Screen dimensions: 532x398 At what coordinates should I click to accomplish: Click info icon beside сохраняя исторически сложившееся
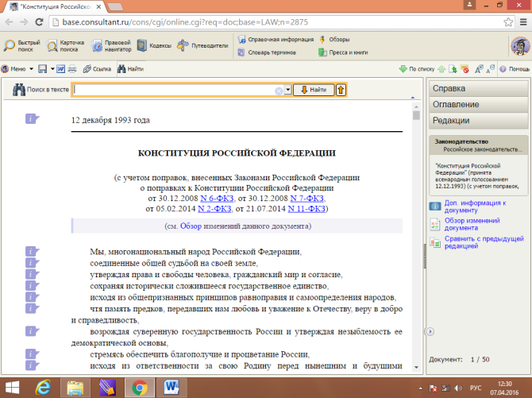coord(33,286)
